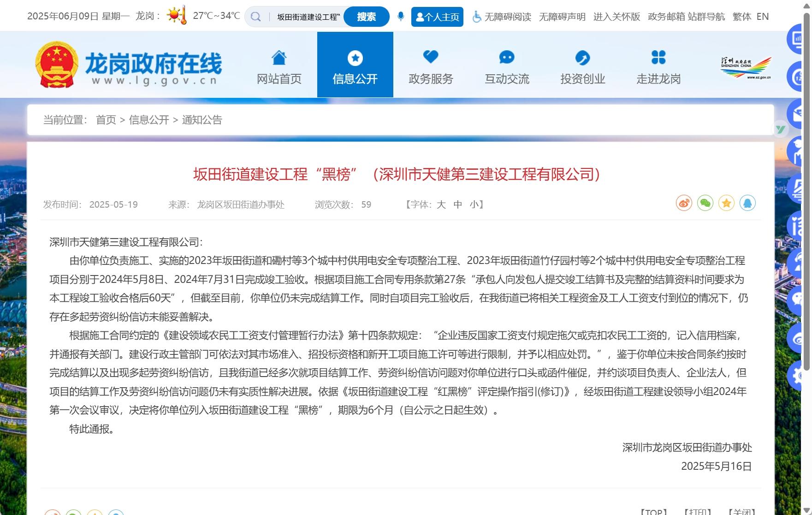Click the house icon above 网站首页
Viewport: 812px width, 515px height.
279,58
